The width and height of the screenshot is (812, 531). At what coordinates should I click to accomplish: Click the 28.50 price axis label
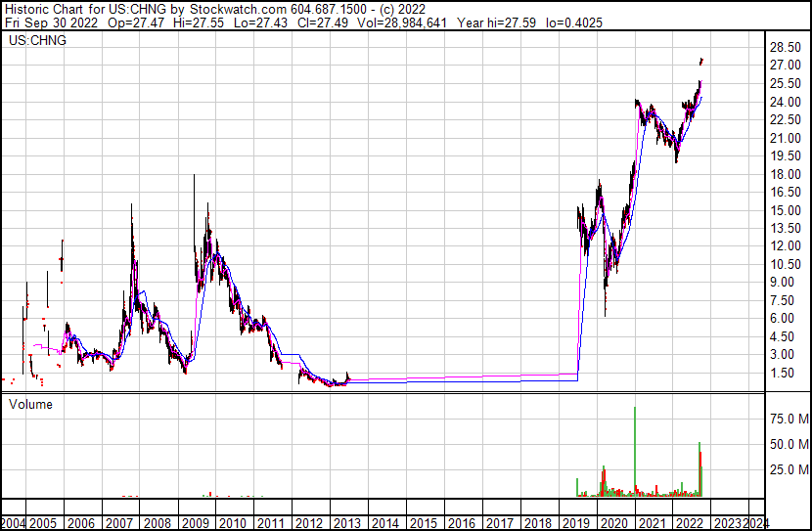786,47
